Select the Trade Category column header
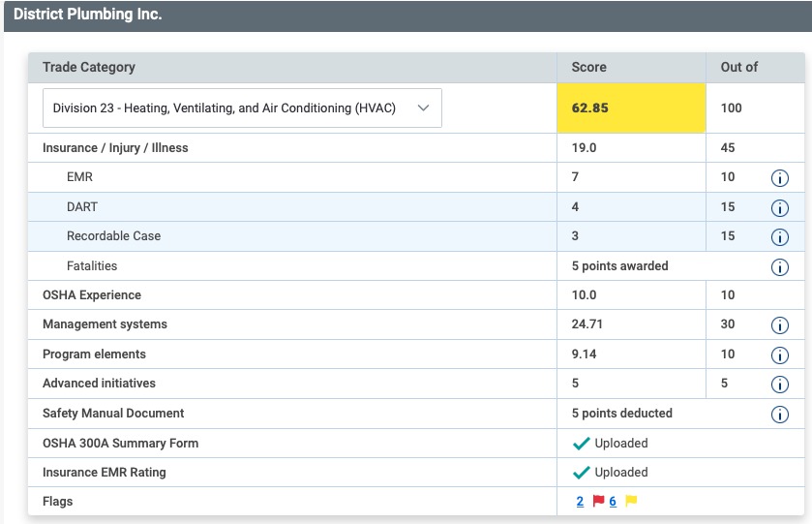 89,67
